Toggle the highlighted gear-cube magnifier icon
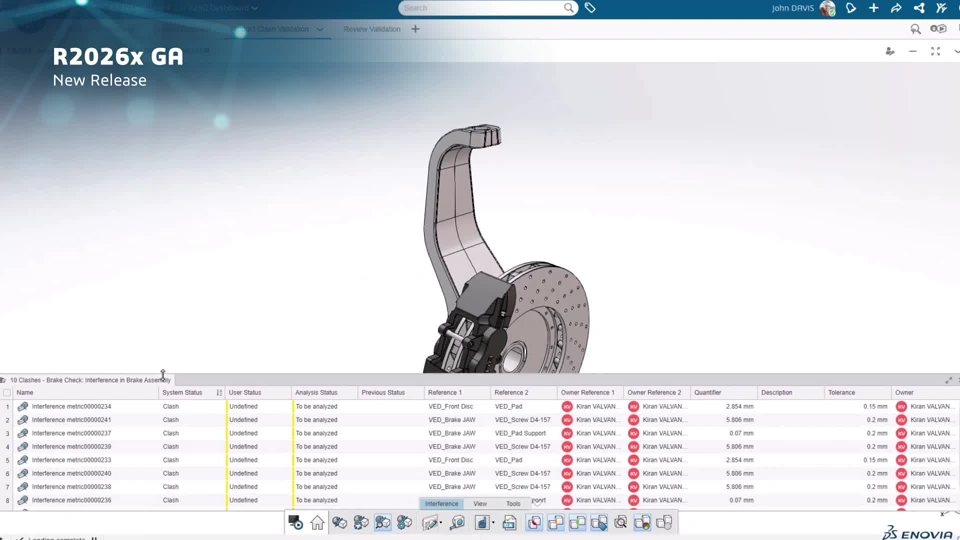The image size is (960, 540). point(383,522)
